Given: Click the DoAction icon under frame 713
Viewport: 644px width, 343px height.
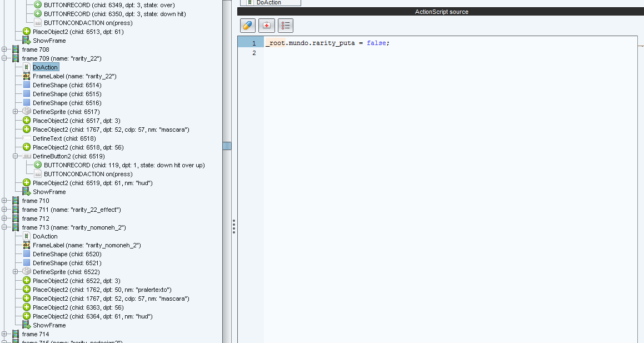Looking at the screenshot, I should coord(27,236).
